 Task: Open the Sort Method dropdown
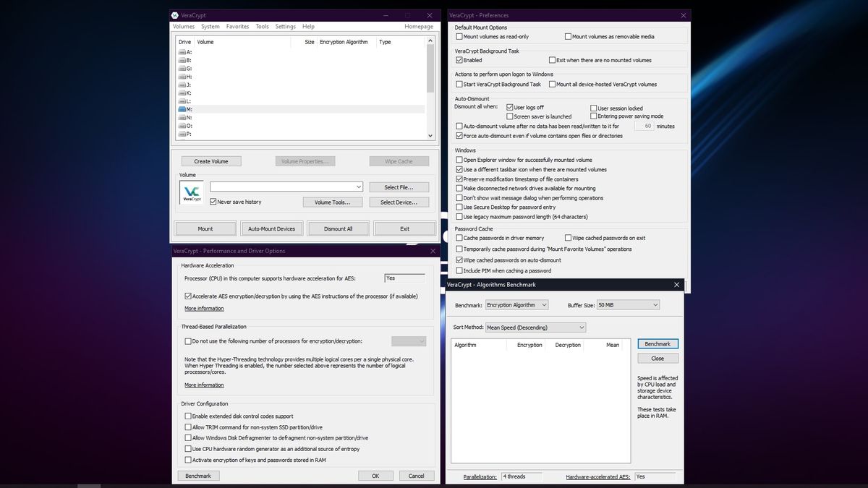[x=580, y=327]
